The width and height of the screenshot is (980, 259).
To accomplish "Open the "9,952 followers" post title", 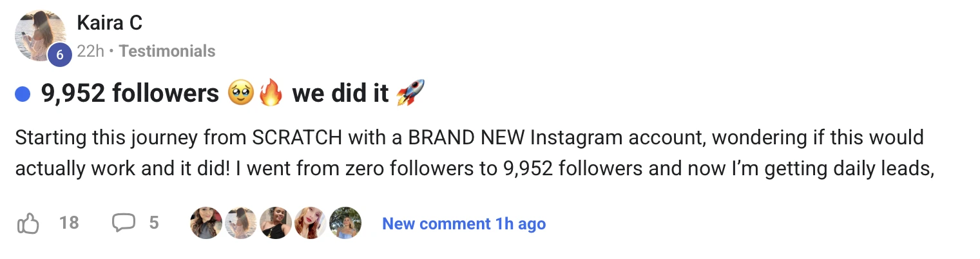I will tap(130, 94).
